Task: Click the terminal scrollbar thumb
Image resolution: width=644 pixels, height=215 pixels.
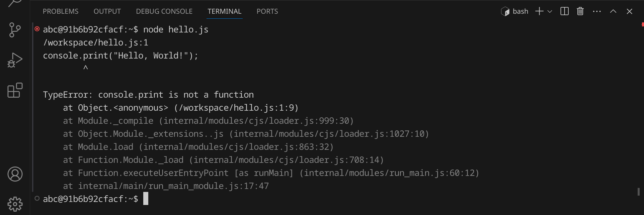Action: pos(639,192)
